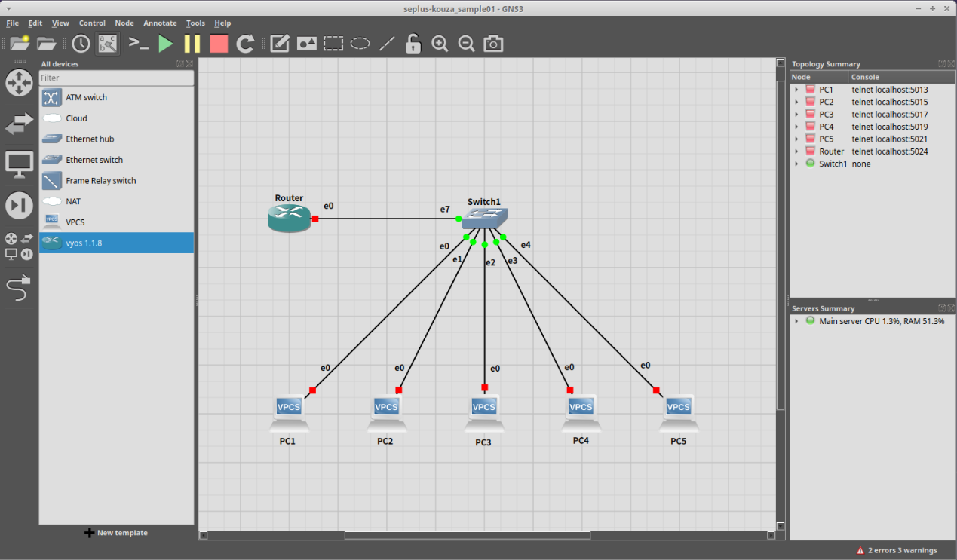
Task: Click the snapshot manager clock icon
Action: pyautogui.click(x=81, y=44)
